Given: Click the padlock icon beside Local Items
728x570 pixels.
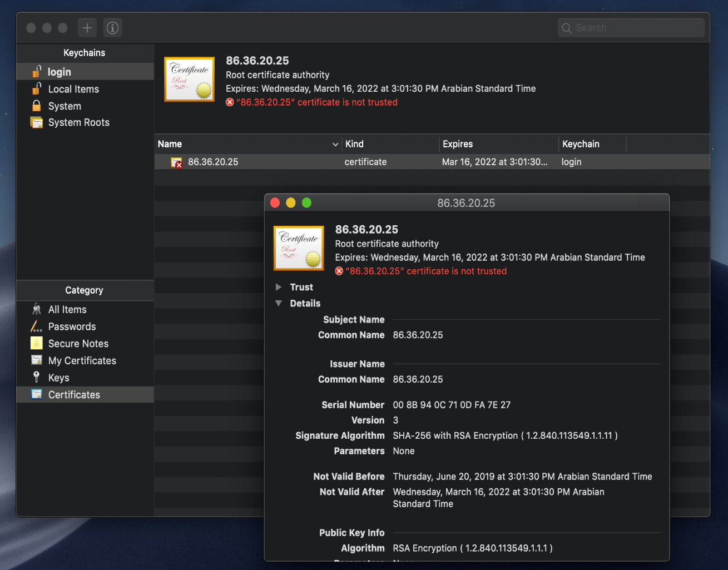Looking at the screenshot, I should point(37,88).
